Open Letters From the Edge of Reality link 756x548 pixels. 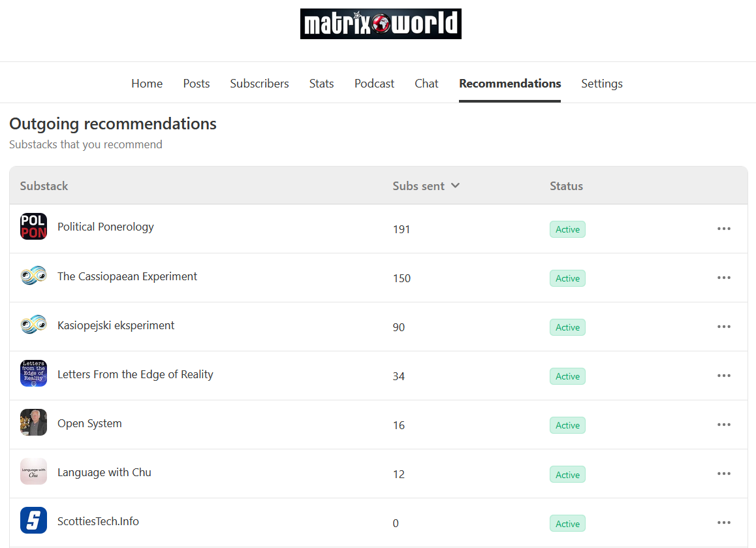(x=135, y=374)
